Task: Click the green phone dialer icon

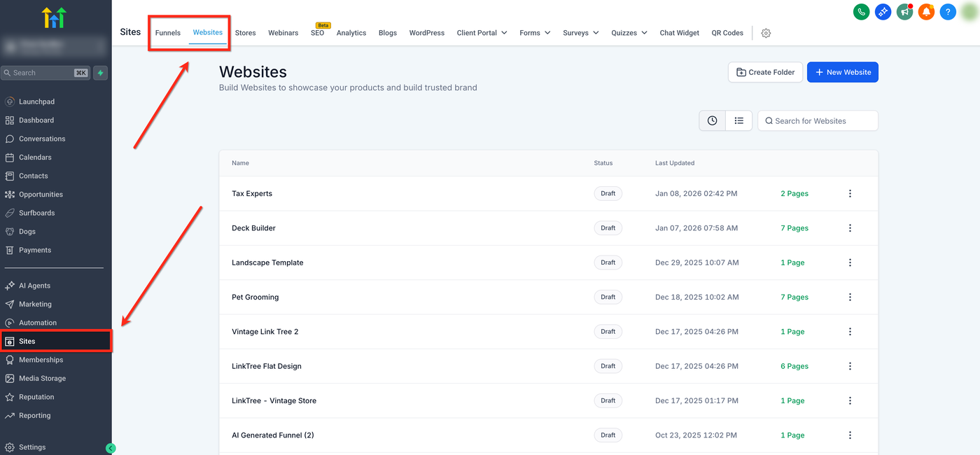Action: pyautogui.click(x=861, y=12)
